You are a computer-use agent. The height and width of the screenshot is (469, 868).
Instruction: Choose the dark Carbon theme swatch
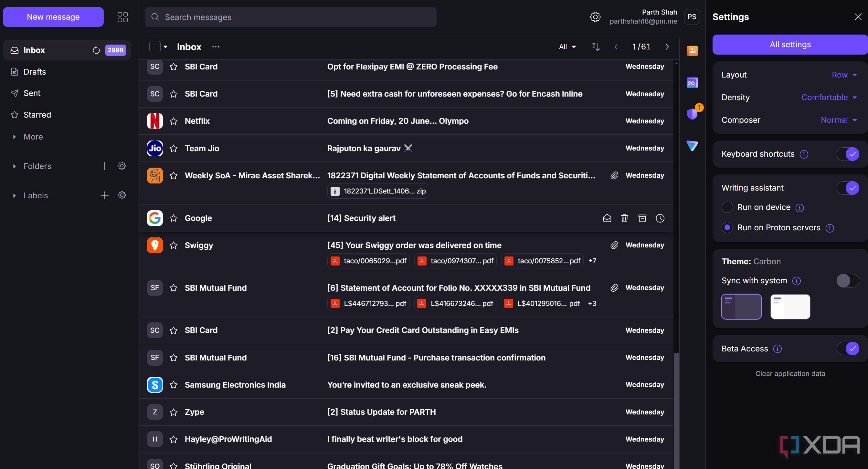741,307
